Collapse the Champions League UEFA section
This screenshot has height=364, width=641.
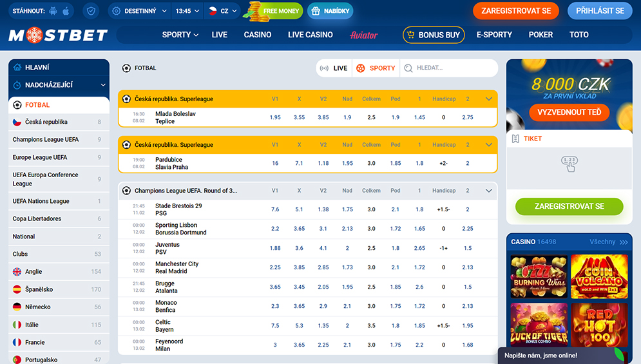click(489, 191)
